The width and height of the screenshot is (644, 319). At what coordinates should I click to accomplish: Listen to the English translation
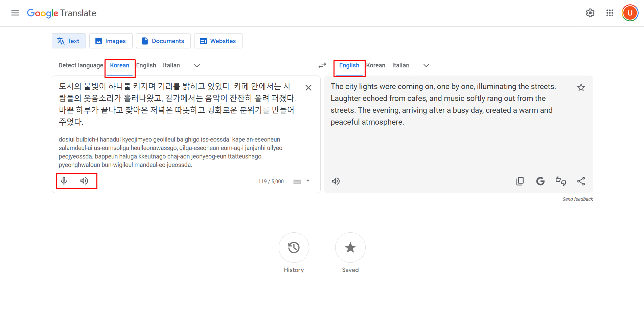(x=336, y=181)
